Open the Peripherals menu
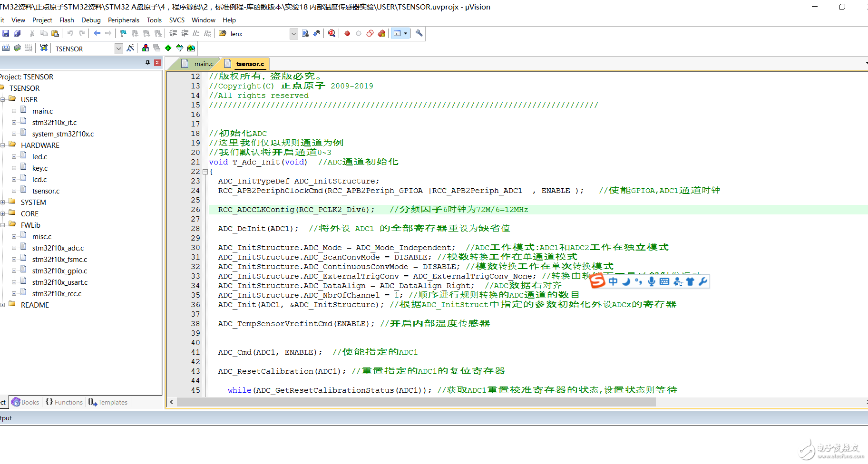868x464 pixels. click(123, 20)
